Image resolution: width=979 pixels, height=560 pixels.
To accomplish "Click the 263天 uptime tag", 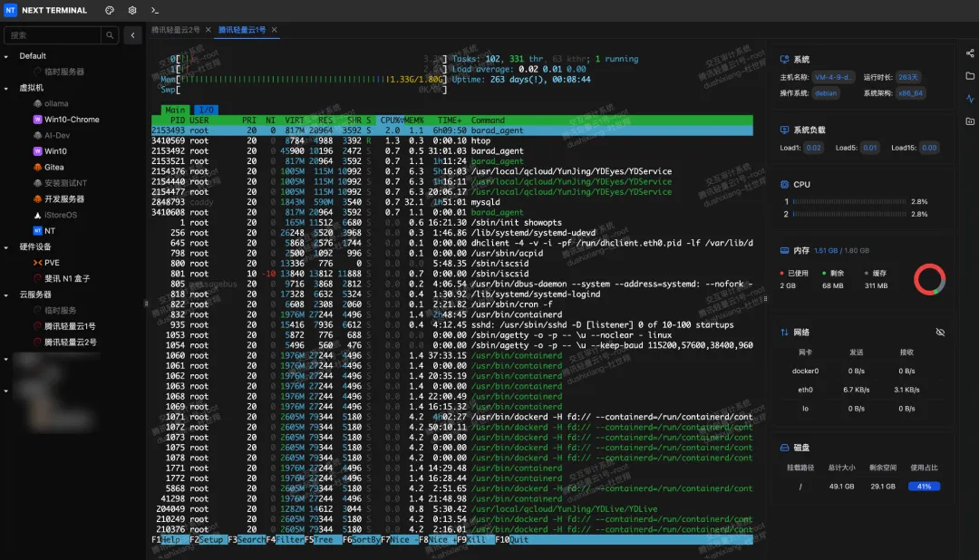I will pos(907,77).
